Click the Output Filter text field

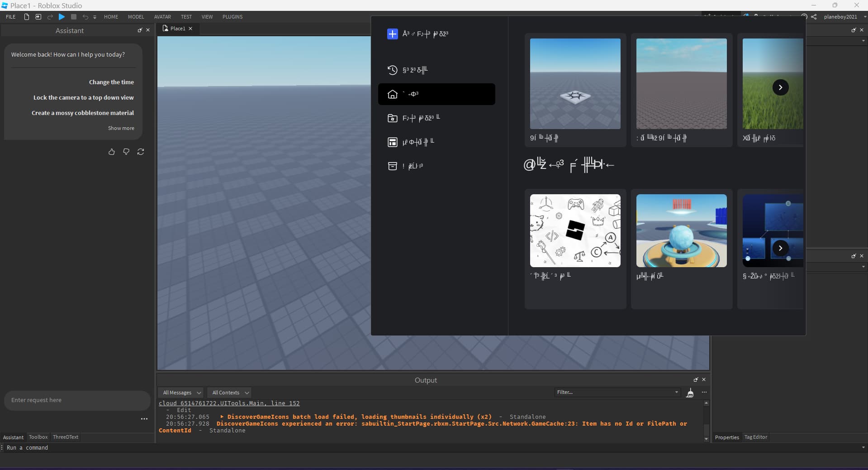614,392
